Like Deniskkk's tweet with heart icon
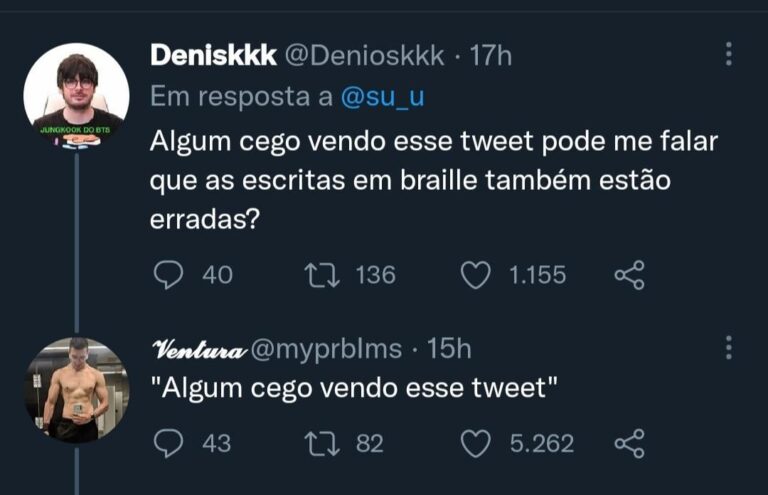768x495 pixels. coord(477,274)
